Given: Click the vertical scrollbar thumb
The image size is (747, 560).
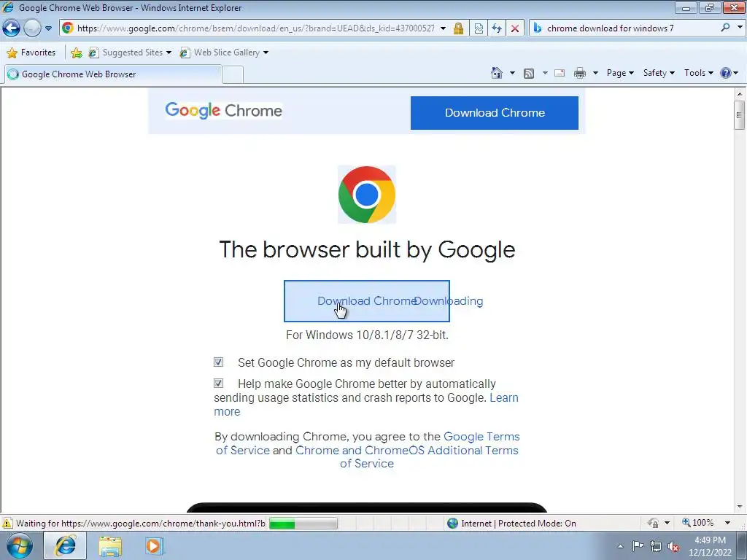Looking at the screenshot, I should tap(740, 114).
